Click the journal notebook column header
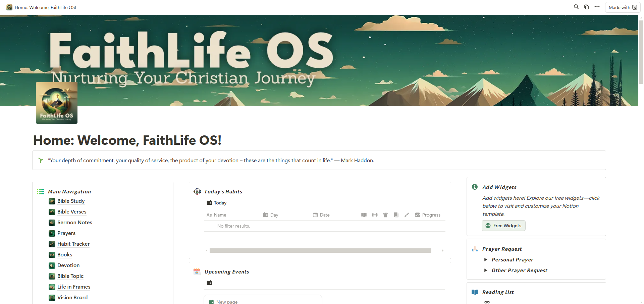 [396, 215]
